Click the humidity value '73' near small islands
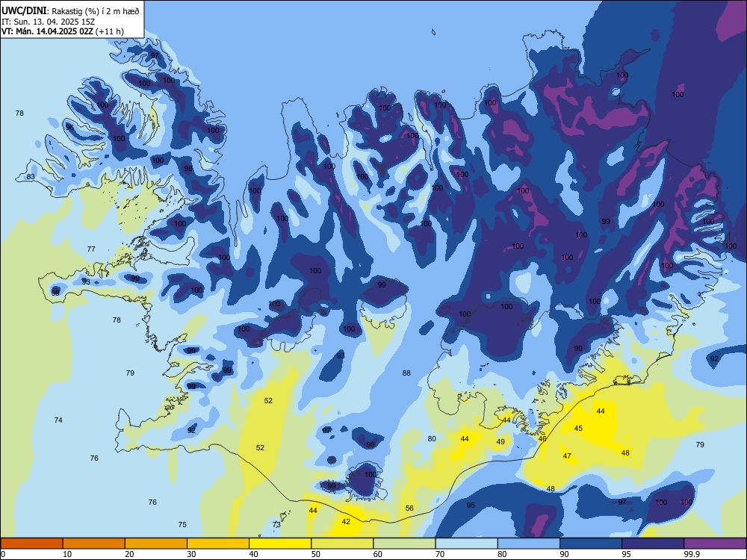747x560 pixels. pos(276,525)
